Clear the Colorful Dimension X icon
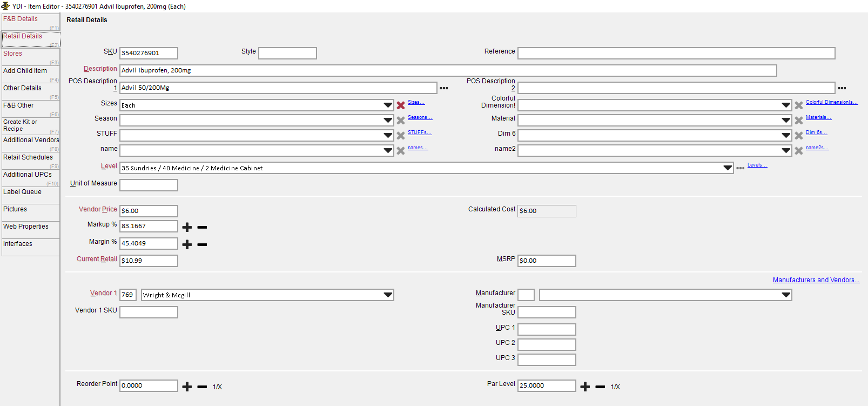The image size is (868, 406). coord(799,105)
